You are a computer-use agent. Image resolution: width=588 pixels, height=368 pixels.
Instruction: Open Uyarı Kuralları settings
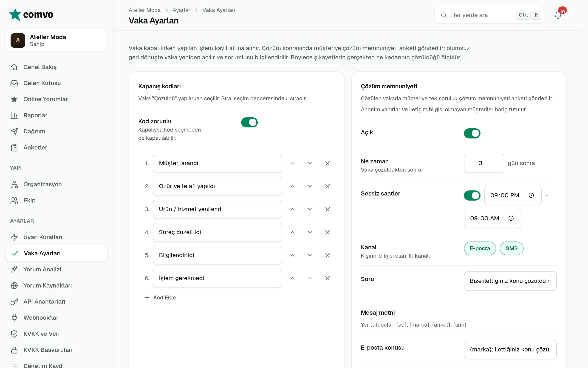[x=57, y=237]
